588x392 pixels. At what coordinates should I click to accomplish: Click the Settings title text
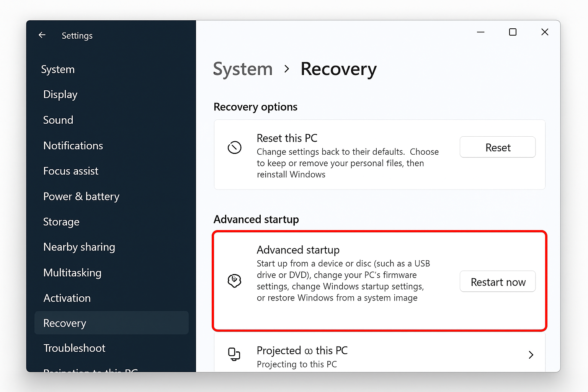(x=77, y=36)
